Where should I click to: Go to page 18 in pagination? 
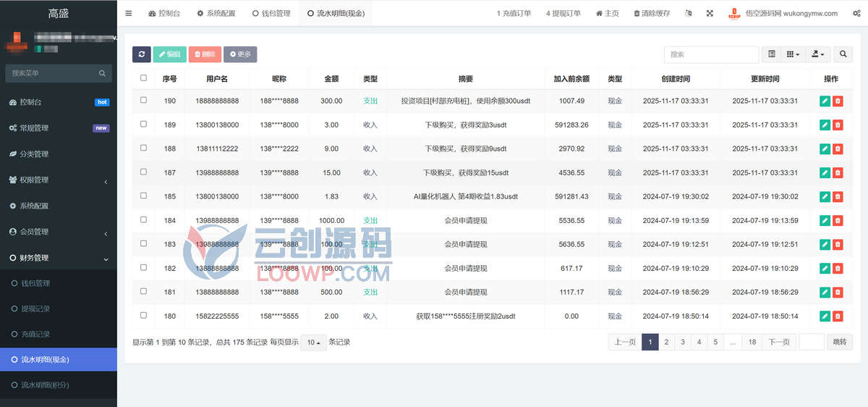[752, 342]
